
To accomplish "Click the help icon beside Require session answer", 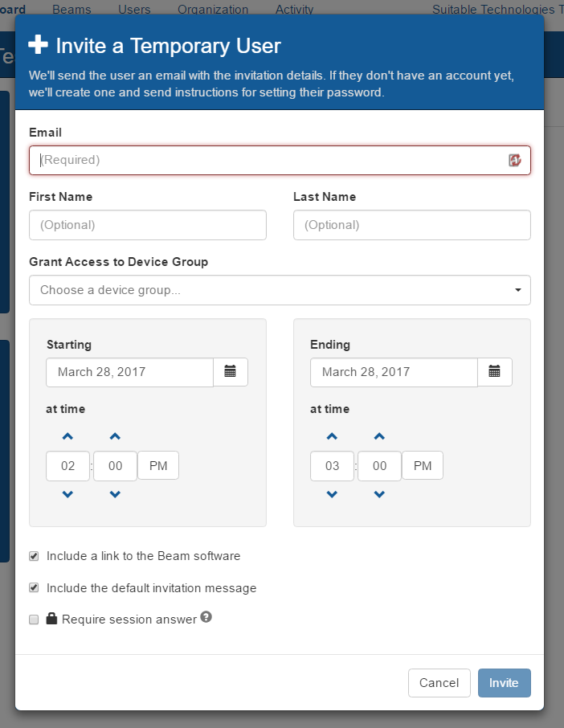I will [206, 618].
